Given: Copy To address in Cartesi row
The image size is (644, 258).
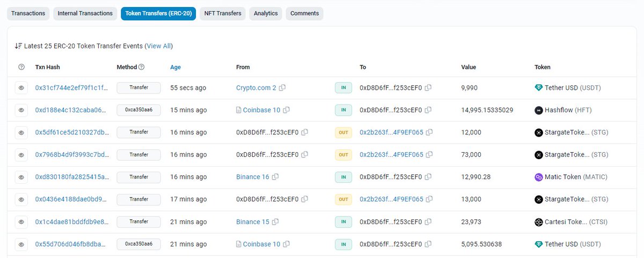Looking at the screenshot, I should [x=428, y=222].
